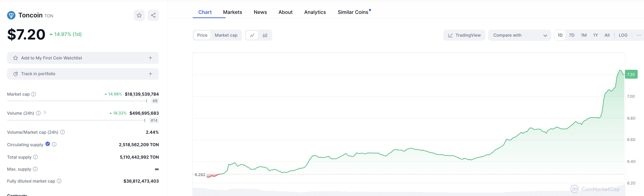
Task: Open the Chart tab
Action: (x=205, y=12)
